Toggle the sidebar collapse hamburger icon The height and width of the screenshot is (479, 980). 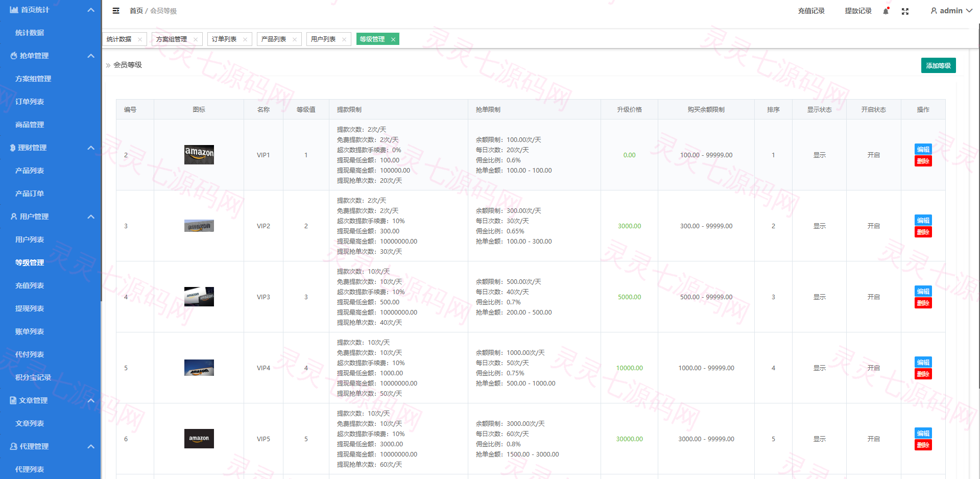(x=116, y=11)
